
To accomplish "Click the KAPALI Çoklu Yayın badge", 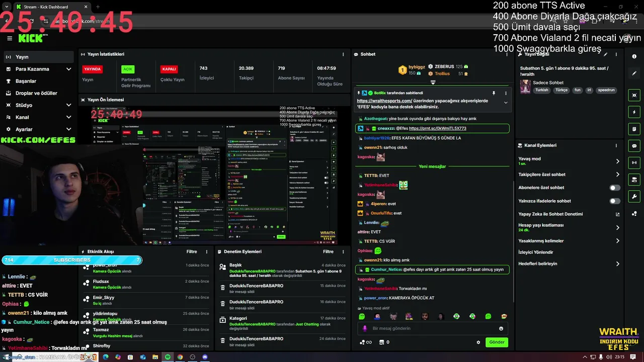I will 169,69.
